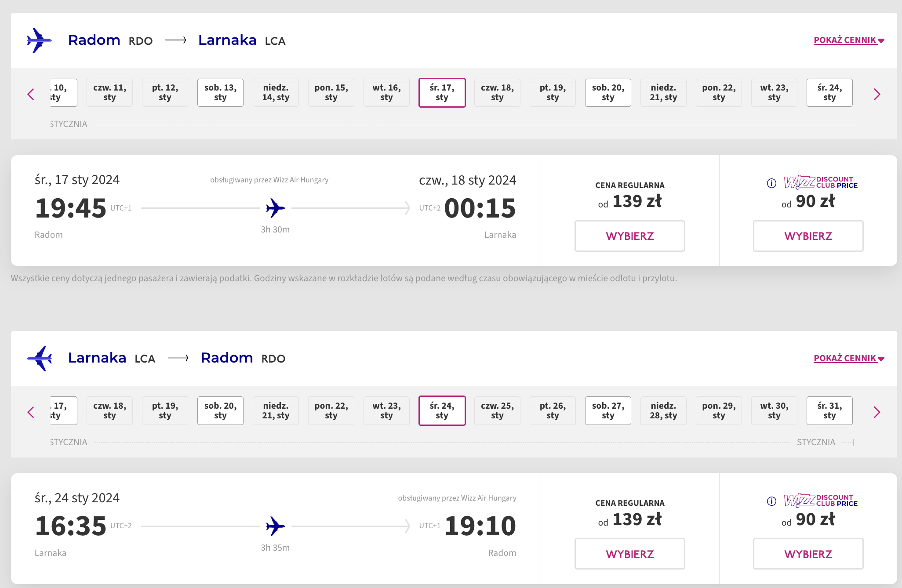
Task: Choose return Discount Club 90 zł Wybierz
Action: click(808, 554)
